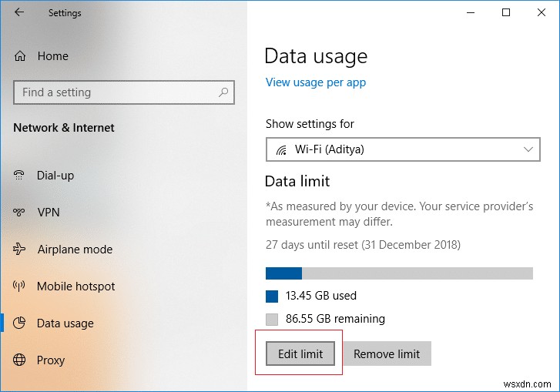This screenshot has height=392, width=560.
Task: Open the VPN settings page
Action: pos(49,213)
